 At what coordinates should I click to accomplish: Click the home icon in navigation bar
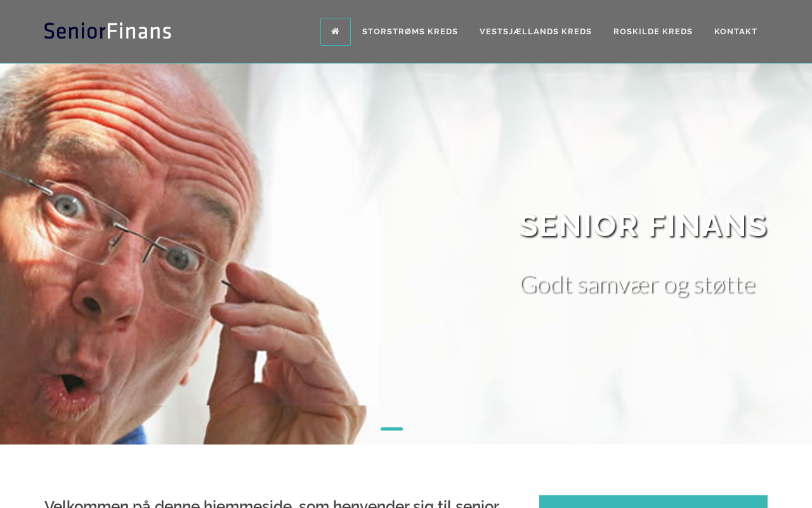(335, 32)
